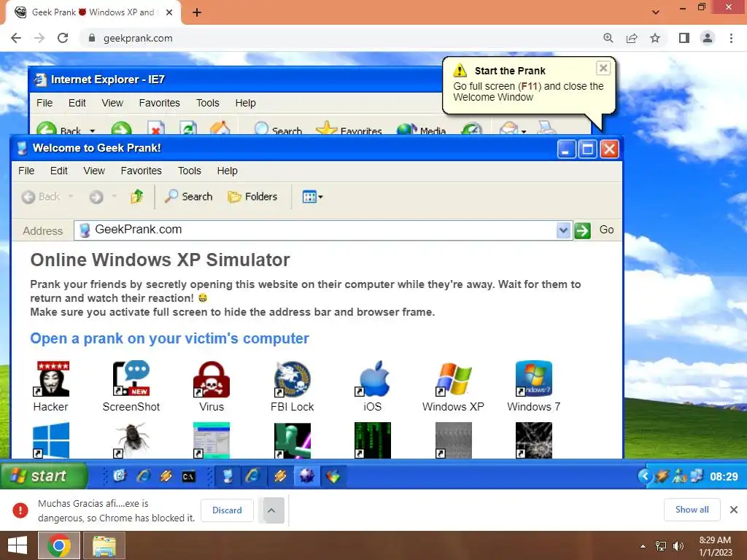Expand the address bar dropdown arrow
This screenshot has width=747, height=560.
click(x=563, y=230)
